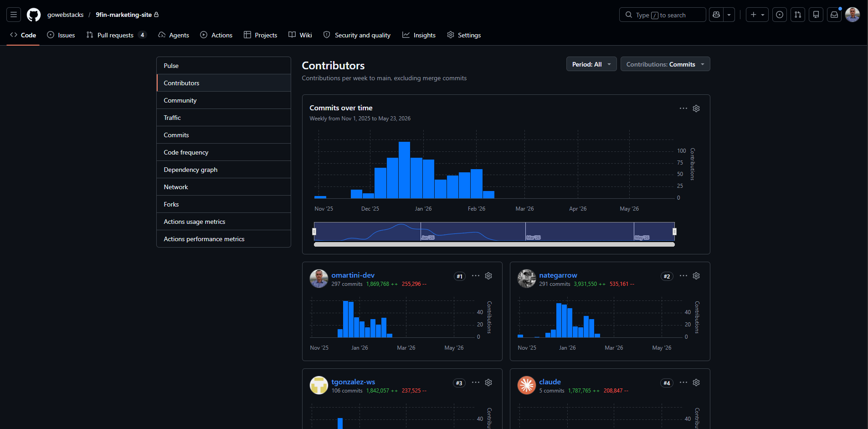Open the Contributions: Commits dropdown

pos(665,64)
